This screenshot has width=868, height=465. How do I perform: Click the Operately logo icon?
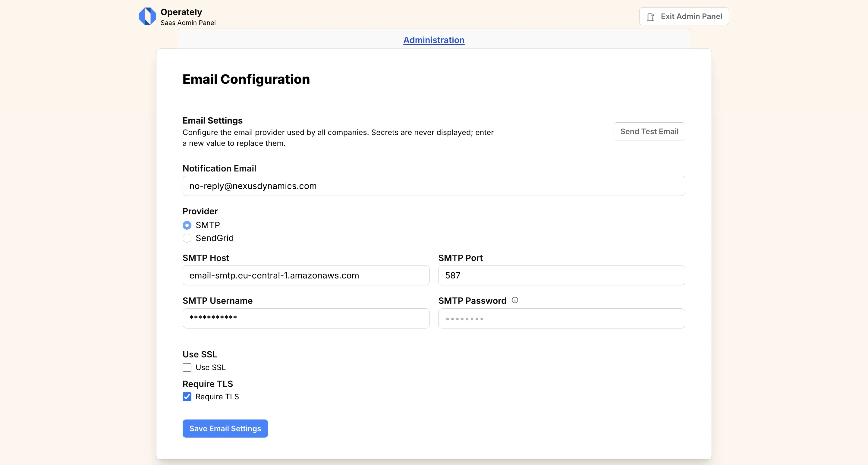click(x=147, y=16)
